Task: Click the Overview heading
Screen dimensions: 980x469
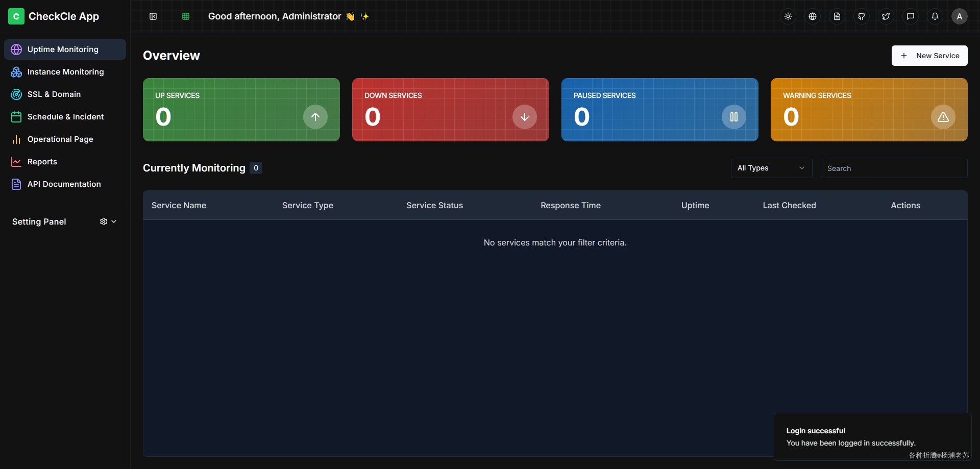Action: point(171,56)
